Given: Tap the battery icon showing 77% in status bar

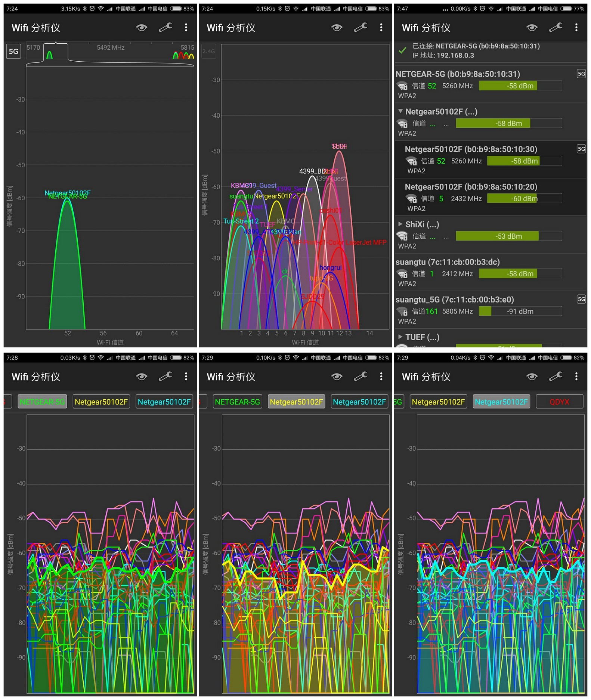Looking at the screenshot, I should click(566, 9).
